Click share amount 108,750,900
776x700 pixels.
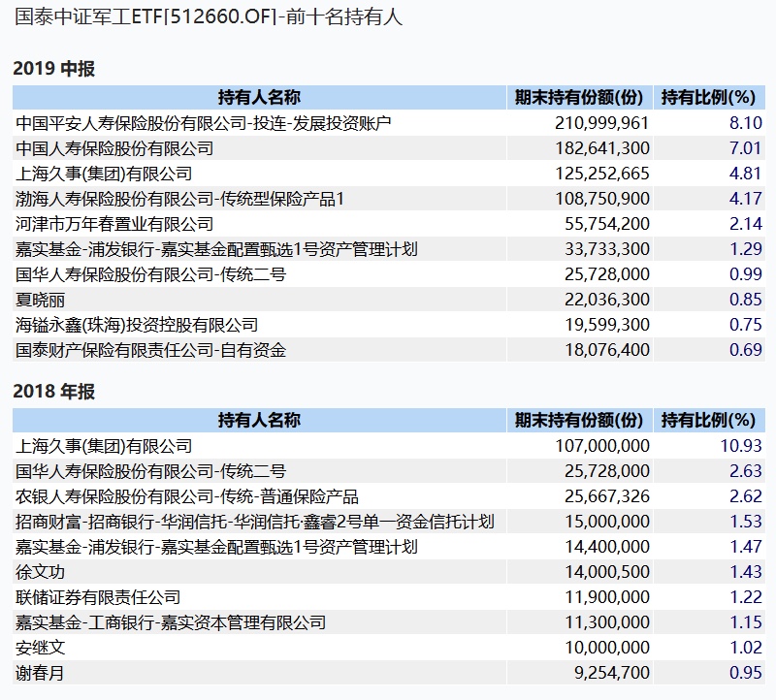click(x=601, y=199)
